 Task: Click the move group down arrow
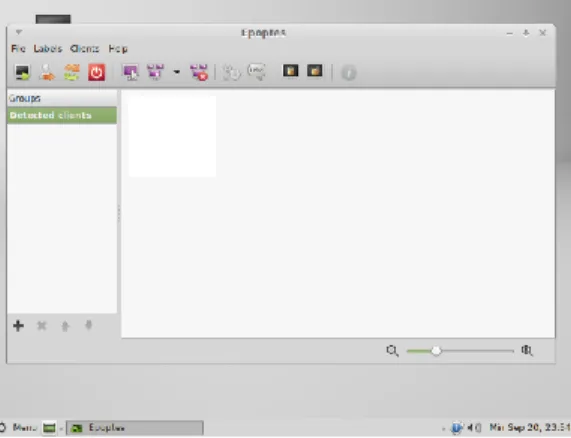pos(88,325)
